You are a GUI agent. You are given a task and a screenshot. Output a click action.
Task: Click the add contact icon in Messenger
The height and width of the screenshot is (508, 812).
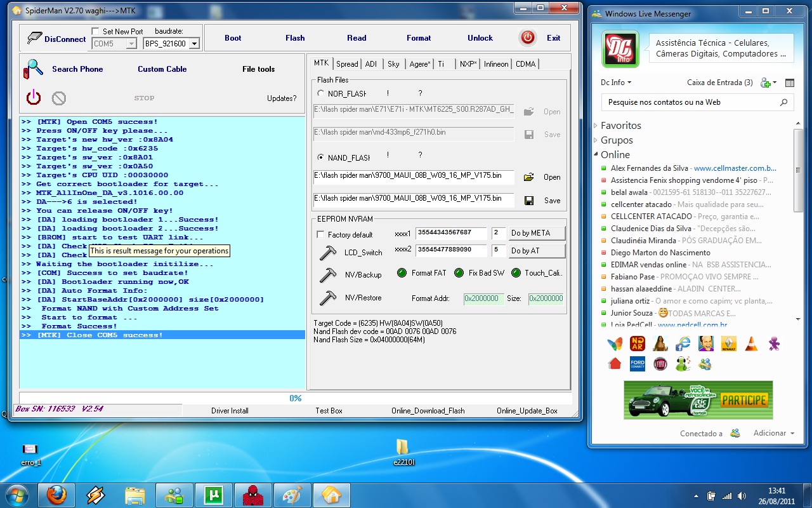click(x=766, y=83)
